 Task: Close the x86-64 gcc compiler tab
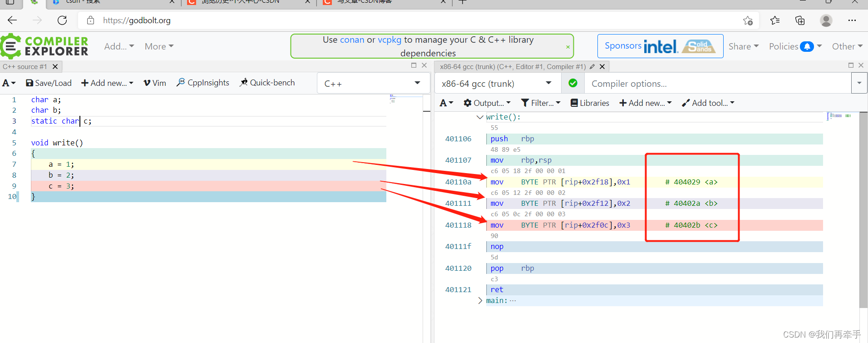pos(602,66)
